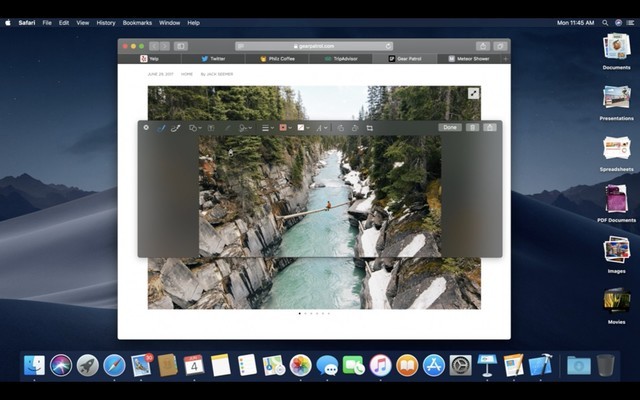640x400 pixels.
Task: Click the Safari sidebar icon
Action: coord(181,46)
